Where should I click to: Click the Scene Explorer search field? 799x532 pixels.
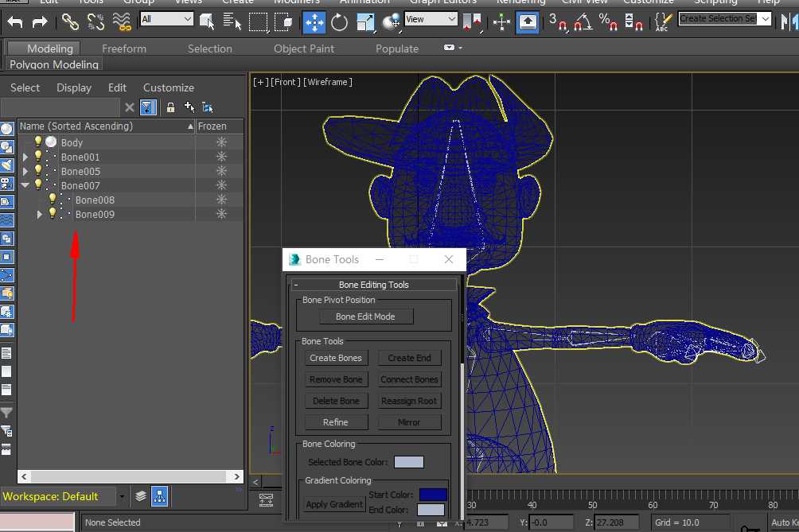click(x=60, y=107)
